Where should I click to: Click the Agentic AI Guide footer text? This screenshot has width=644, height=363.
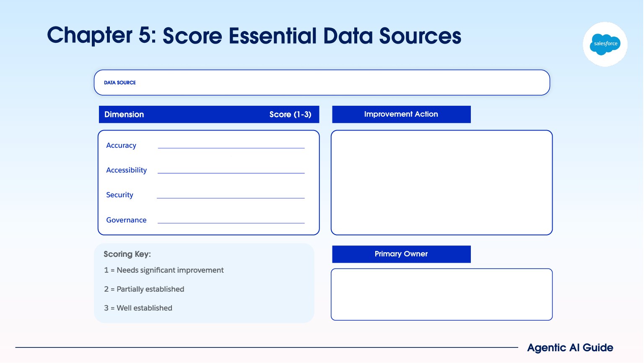click(x=570, y=348)
